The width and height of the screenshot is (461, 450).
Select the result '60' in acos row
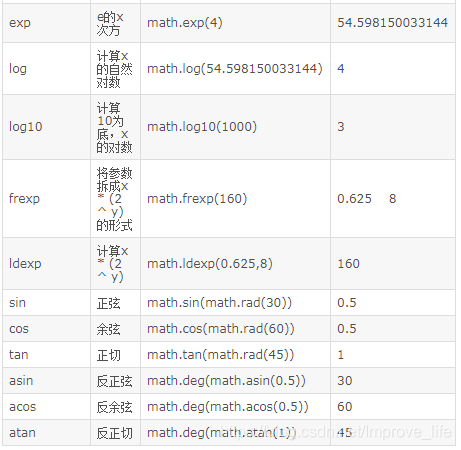(x=345, y=407)
